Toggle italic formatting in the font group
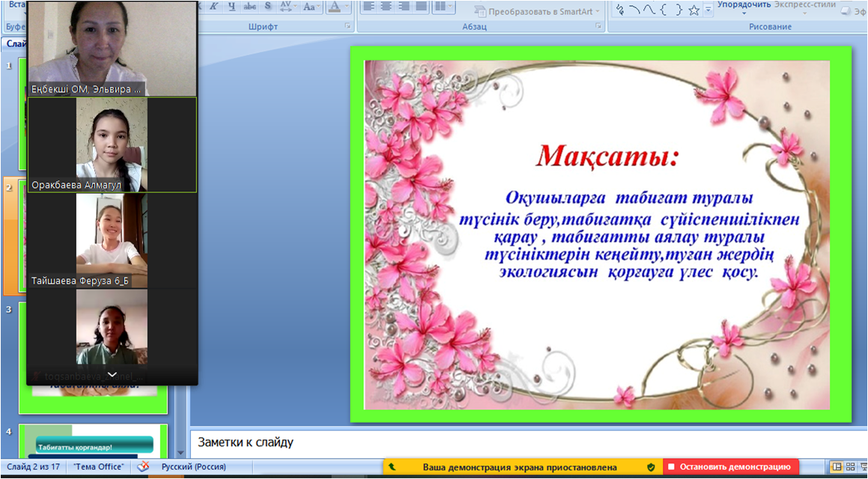 tap(213, 7)
